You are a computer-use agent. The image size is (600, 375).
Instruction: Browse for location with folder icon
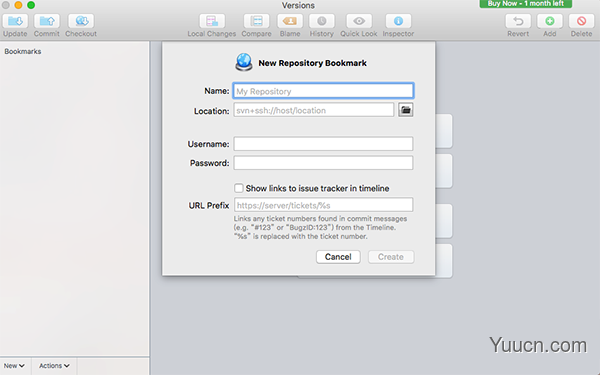pos(406,110)
